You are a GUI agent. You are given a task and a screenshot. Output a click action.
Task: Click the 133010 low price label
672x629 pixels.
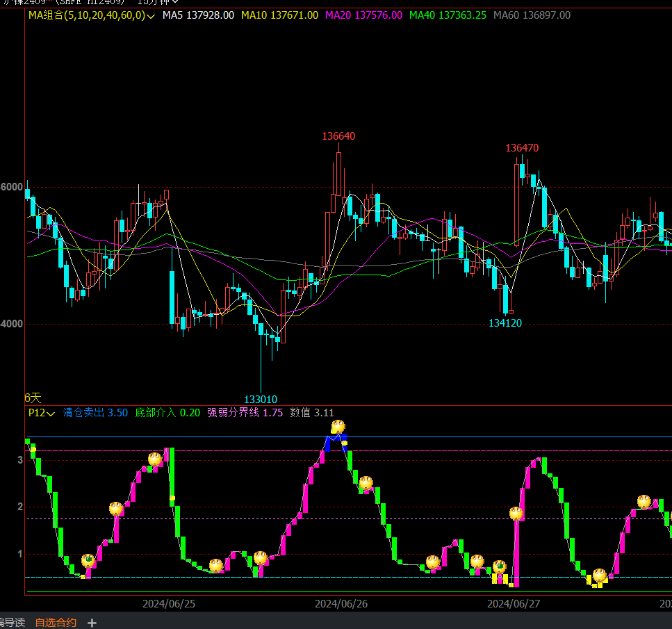pos(261,400)
